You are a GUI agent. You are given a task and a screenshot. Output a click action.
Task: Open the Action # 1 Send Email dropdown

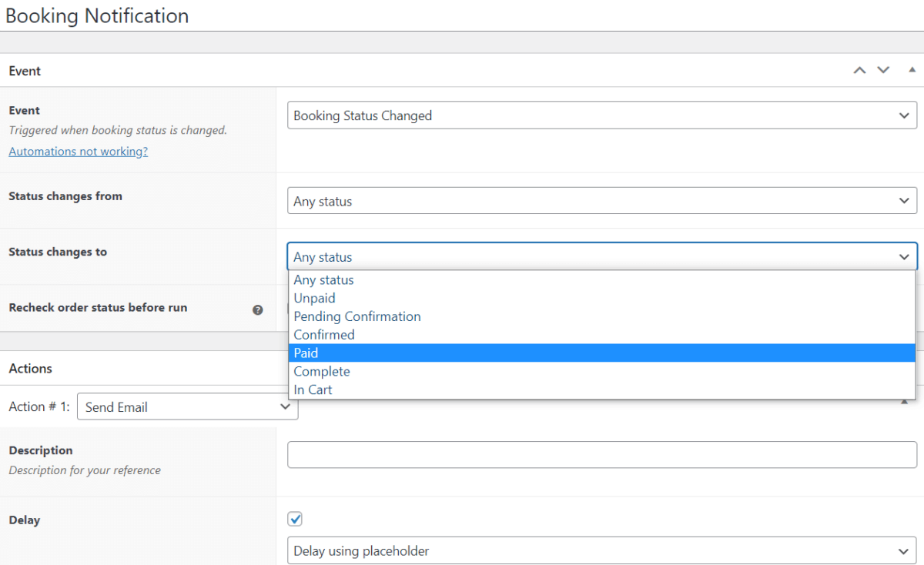(x=187, y=406)
